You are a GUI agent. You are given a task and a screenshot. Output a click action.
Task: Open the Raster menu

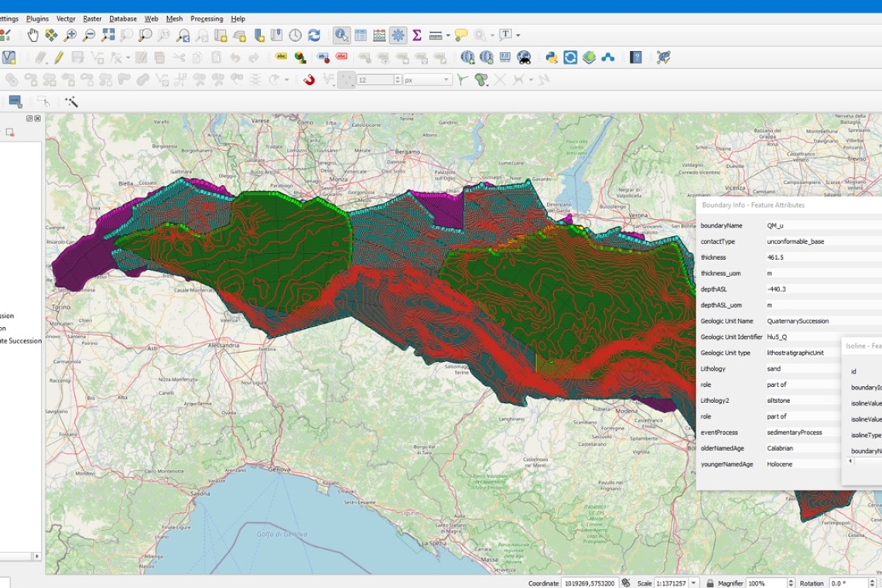click(x=92, y=19)
